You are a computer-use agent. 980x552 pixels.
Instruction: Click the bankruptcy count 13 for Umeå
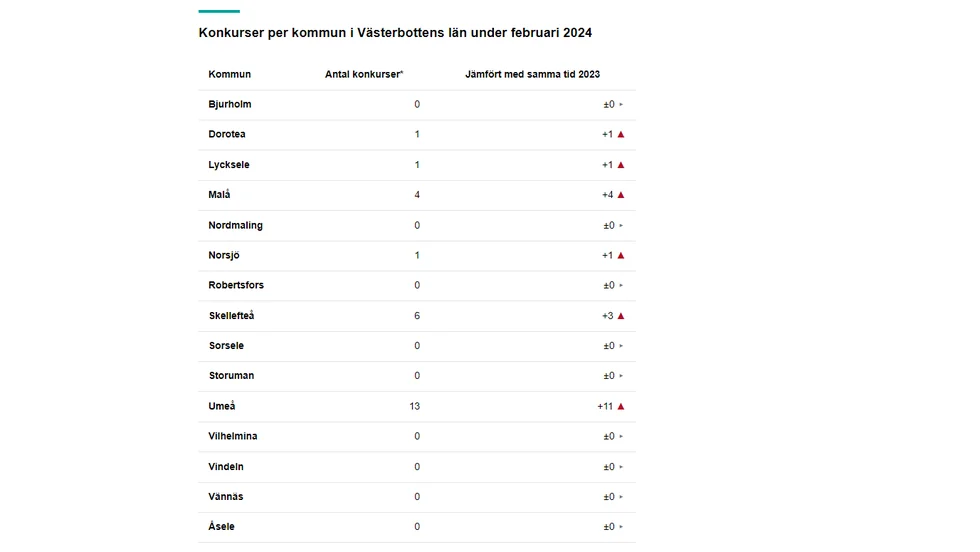coord(415,406)
